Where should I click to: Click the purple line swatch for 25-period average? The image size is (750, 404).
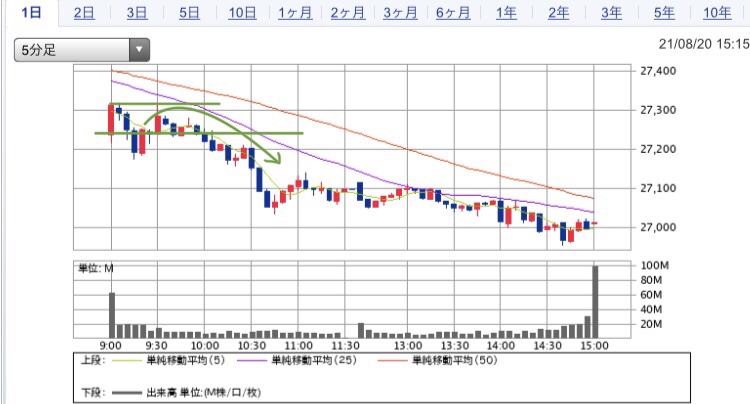click(x=252, y=360)
